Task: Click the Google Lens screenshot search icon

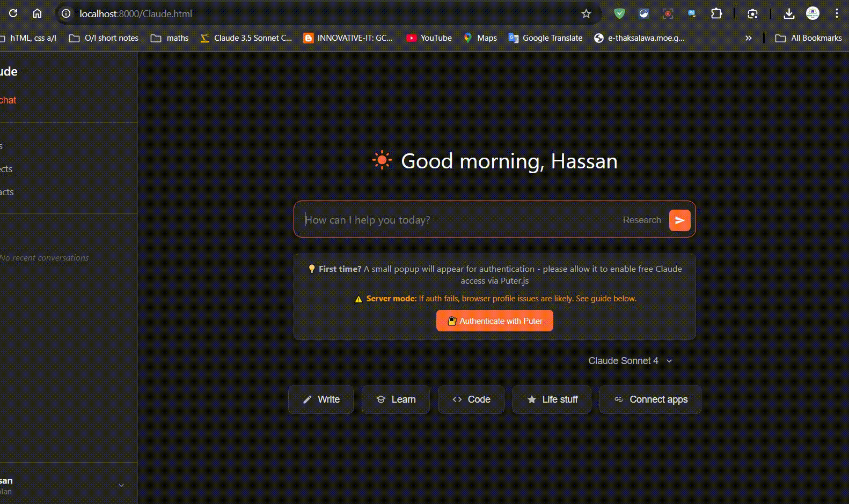Action: point(752,13)
